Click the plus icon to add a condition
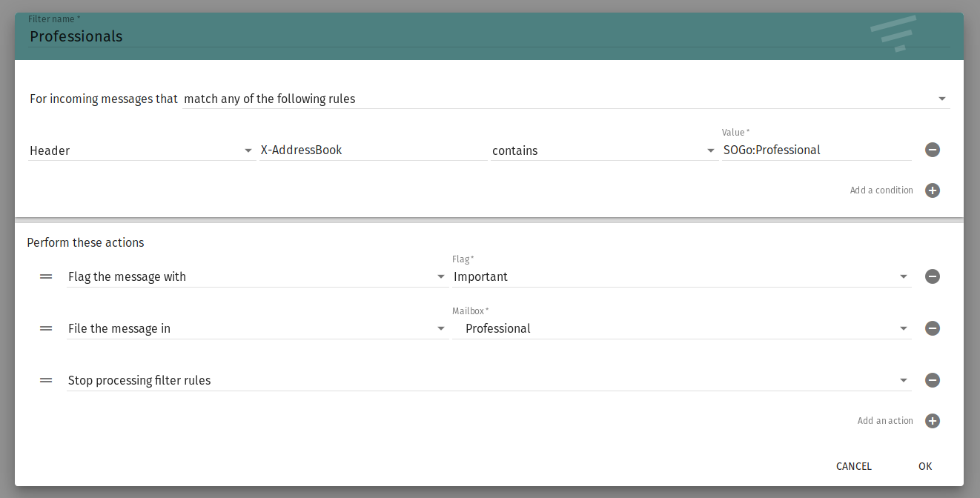980x498 pixels. [x=933, y=190]
